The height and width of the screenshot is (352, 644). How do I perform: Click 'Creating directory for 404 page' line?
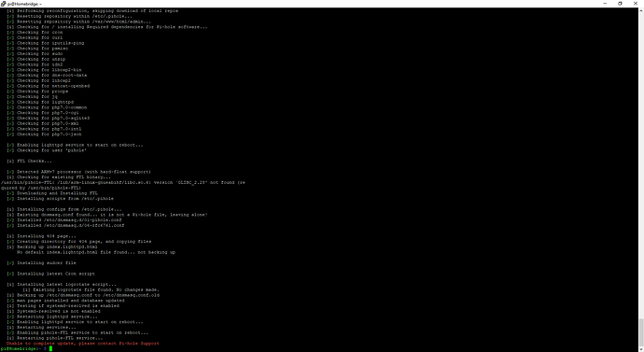click(x=78, y=242)
